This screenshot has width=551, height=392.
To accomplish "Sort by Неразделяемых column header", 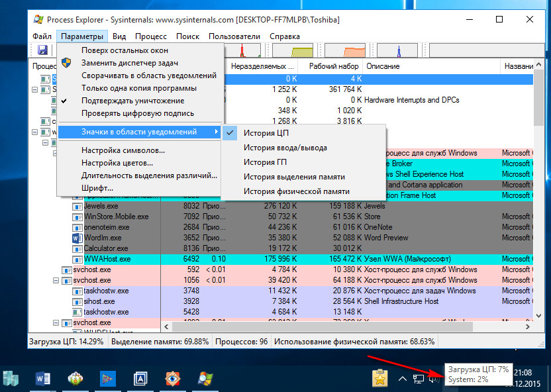I will point(262,66).
